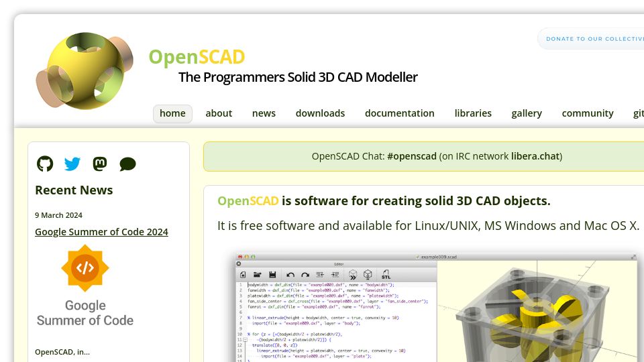The image size is (644, 362).
Task: Click 'The Programmers Solid 3D CAD Modeller' tagline
Action: pos(298,77)
